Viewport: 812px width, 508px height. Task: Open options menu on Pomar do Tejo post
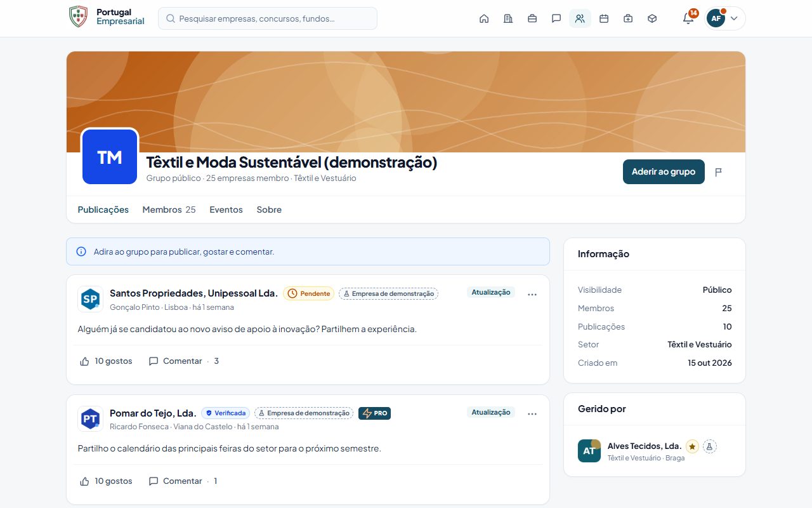(x=532, y=413)
